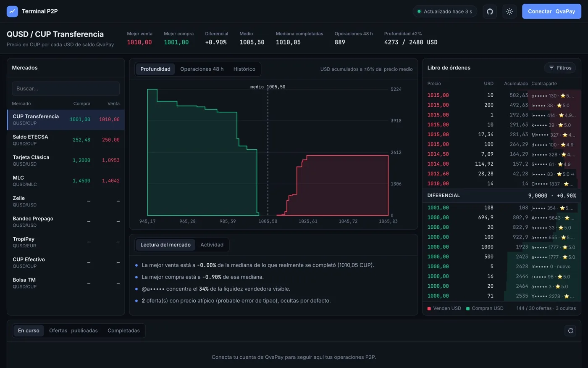Screen dimensions: 588x368
Task: Click the 1012,60 sell order row
Action: (502, 174)
